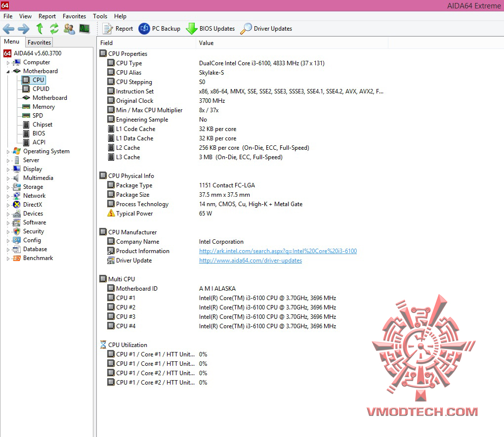Open the users icon in the toolbar
504x437 pixels.
pos(69,29)
